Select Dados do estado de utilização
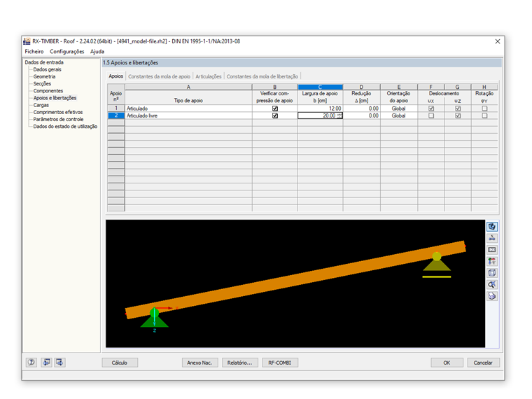 65,127
